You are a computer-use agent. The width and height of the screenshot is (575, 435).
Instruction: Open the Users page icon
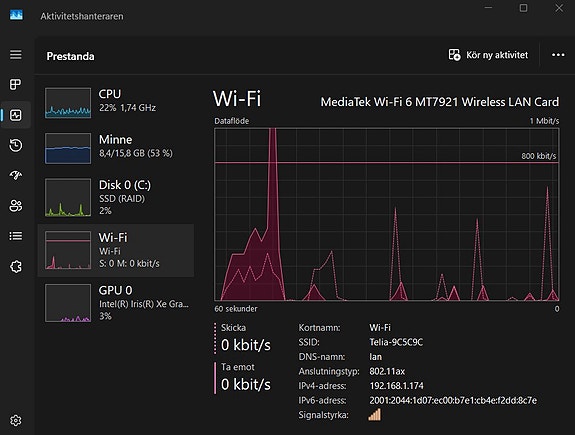click(15, 206)
